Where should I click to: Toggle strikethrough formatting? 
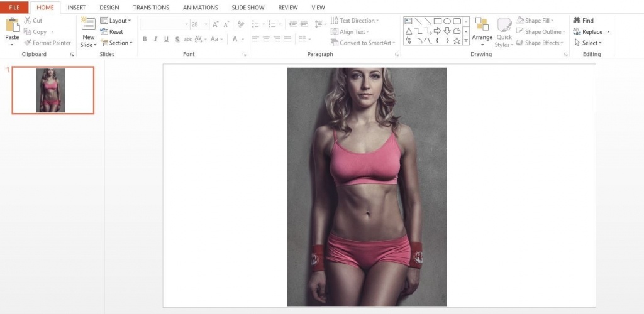tap(187, 40)
